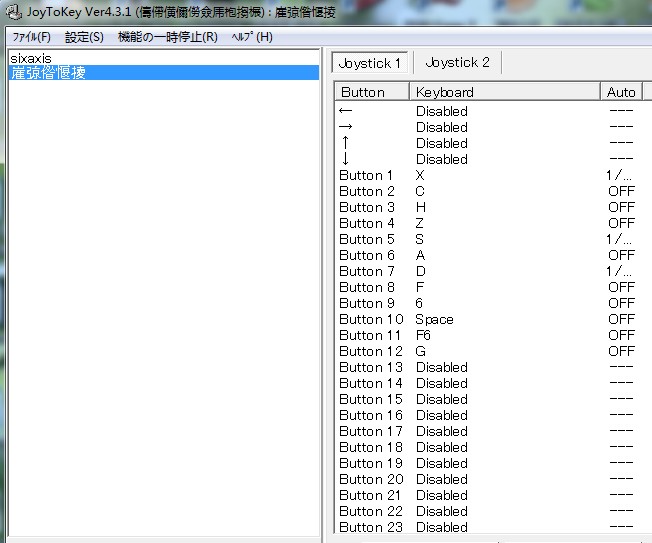Open the ファイル(F) menu

click(x=30, y=37)
